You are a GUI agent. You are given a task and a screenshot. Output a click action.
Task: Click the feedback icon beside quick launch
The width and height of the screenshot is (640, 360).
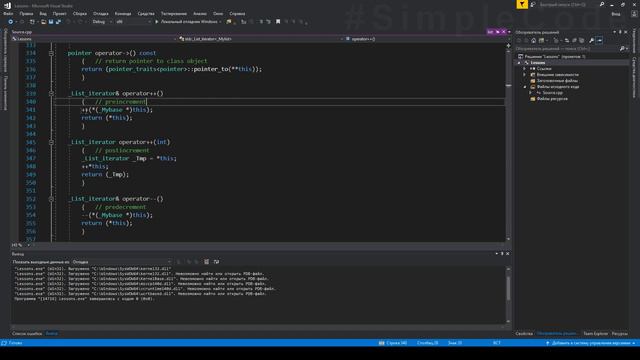coord(533,4)
